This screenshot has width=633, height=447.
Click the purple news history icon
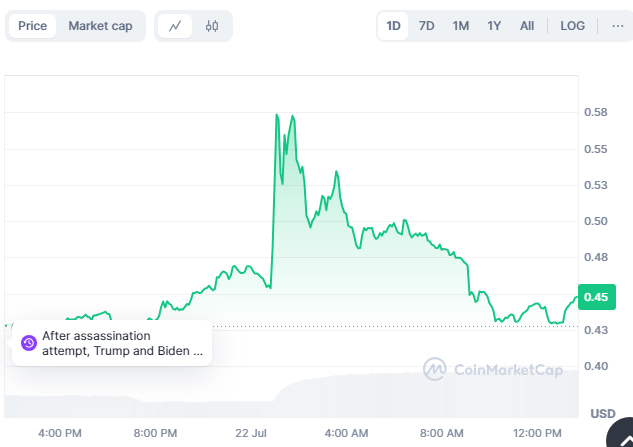pos(28,343)
